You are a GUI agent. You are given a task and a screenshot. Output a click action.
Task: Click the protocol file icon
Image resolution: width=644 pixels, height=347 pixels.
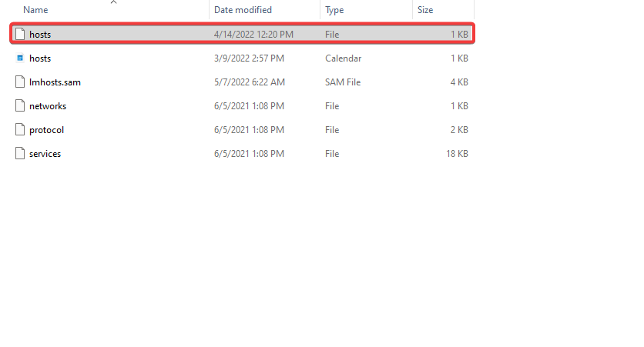tap(20, 129)
